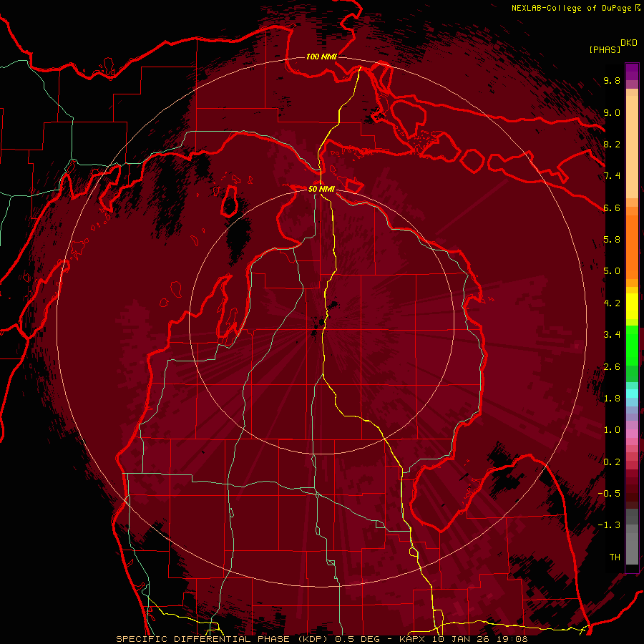The image size is (644, 644).
Task: Pick the cyan segment of the color bar
Action: pyautogui.click(x=632, y=393)
